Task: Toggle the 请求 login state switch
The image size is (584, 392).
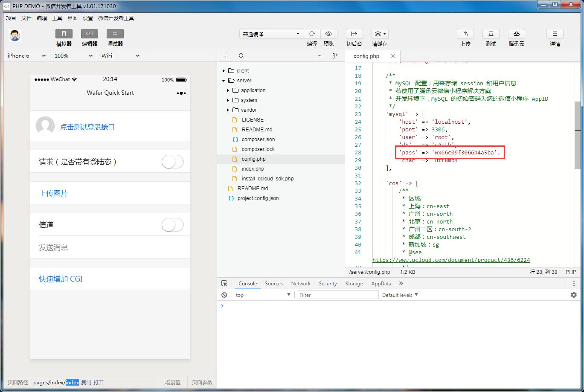Action: pos(172,162)
